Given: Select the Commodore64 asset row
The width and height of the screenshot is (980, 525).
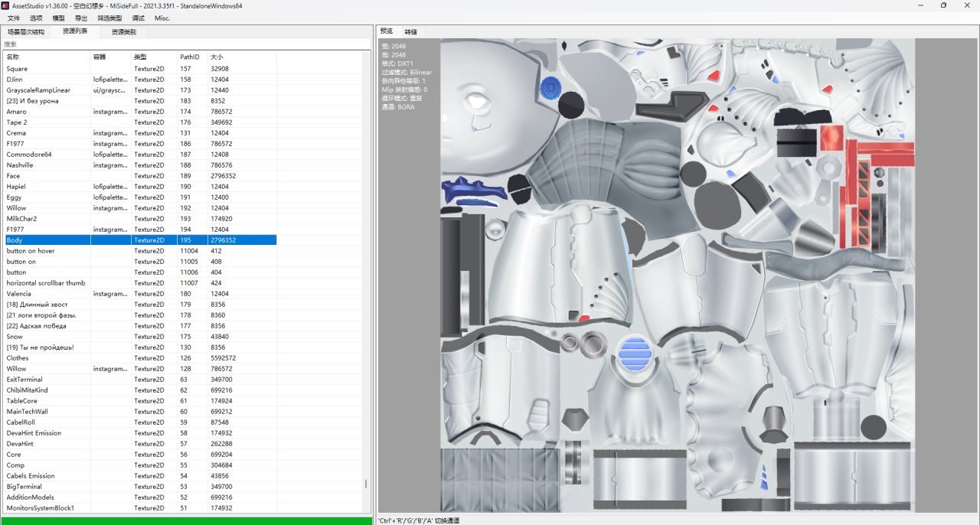Looking at the screenshot, I should point(140,155).
